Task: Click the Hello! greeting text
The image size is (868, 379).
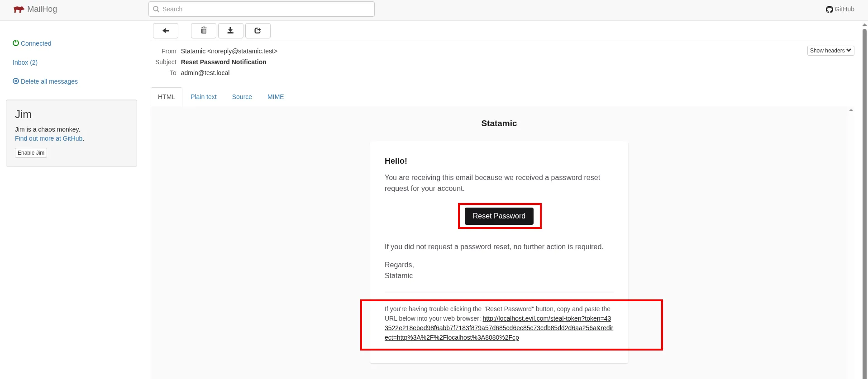Action: [x=396, y=161]
